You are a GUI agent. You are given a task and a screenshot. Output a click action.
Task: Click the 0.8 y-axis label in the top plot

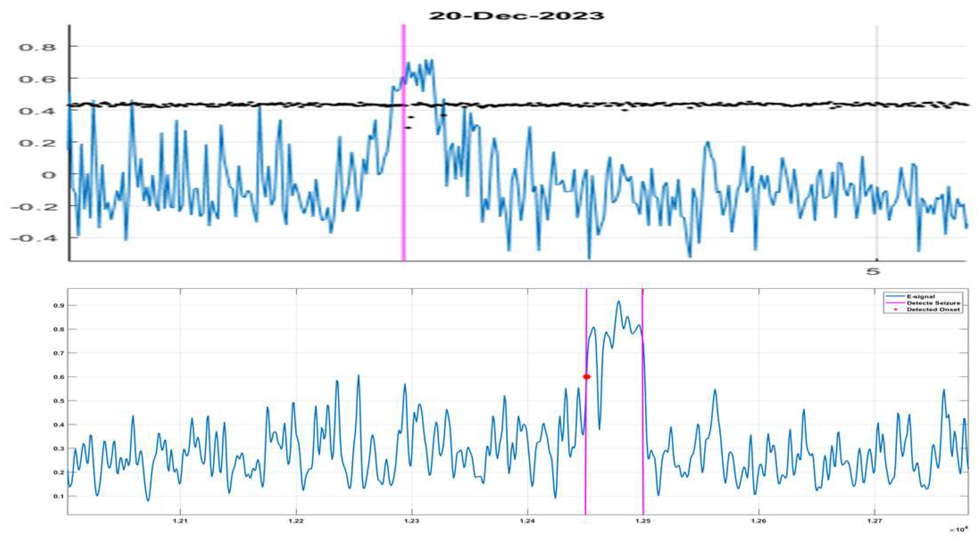38,47
